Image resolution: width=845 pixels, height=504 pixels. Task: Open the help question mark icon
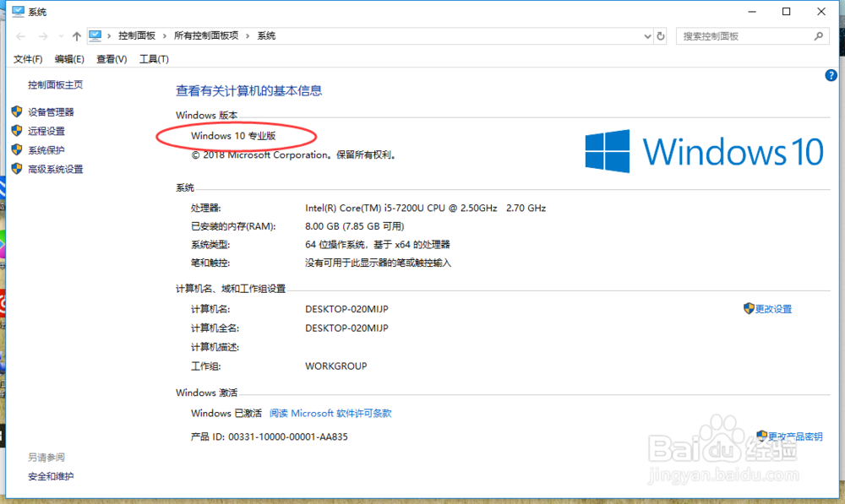point(831,75)
